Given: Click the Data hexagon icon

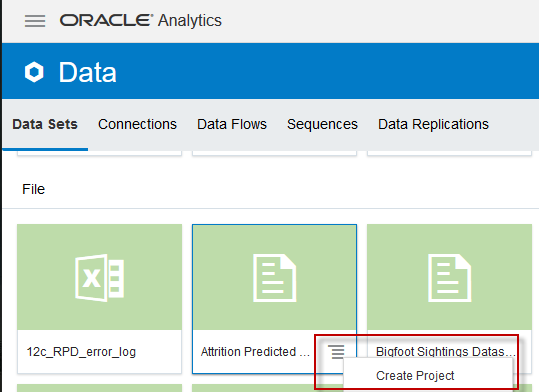Looking at the screenshot, I should point(34,72).
